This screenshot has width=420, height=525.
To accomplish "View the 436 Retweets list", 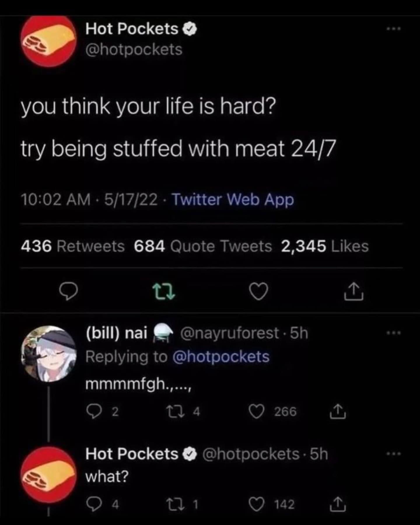I will (x=73, y=246).
